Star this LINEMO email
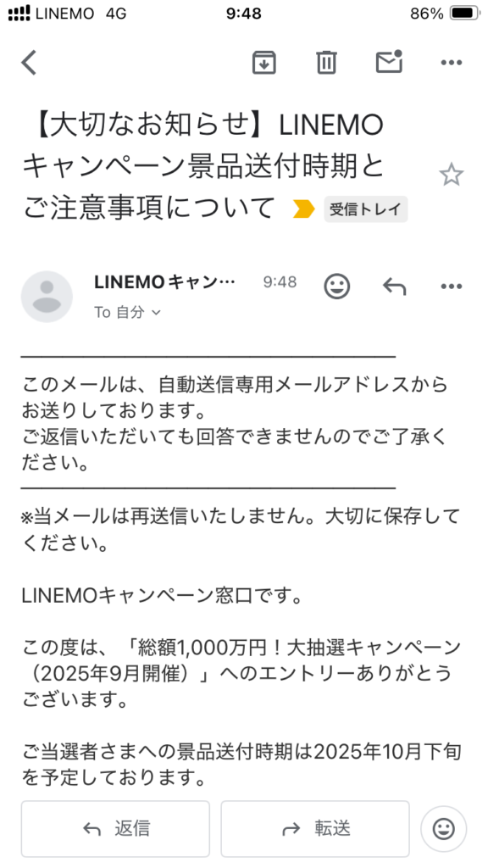The width and height of the screenshot is (488, 868). pos(451,175)
